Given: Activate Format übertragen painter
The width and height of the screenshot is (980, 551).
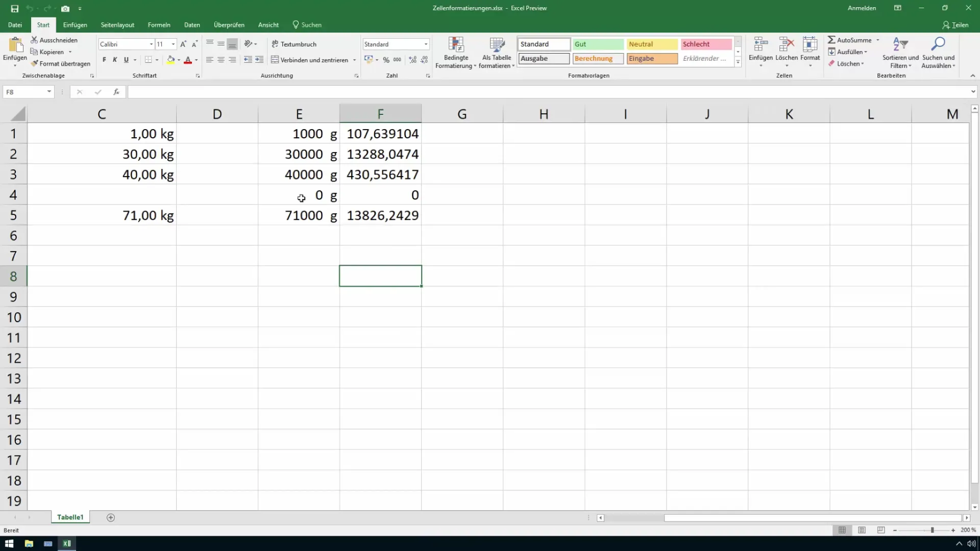Looking at the screenshot, I should tap(60, 64).
